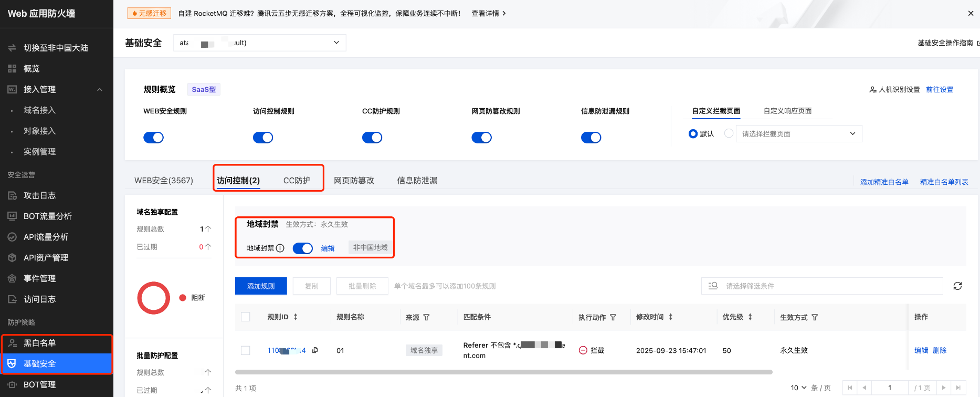Click the API资产管理 cube icon

tap(12, 258)
